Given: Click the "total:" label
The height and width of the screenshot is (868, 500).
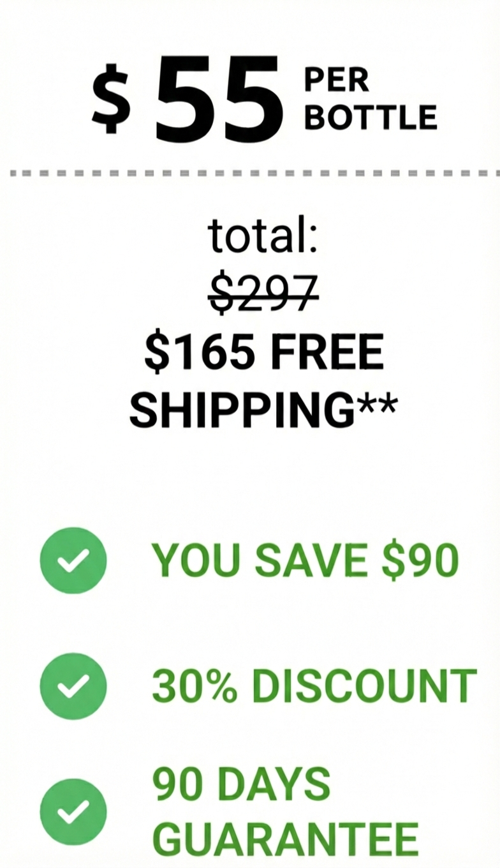Looking at the screenshot, I should [x=262, y=237].
